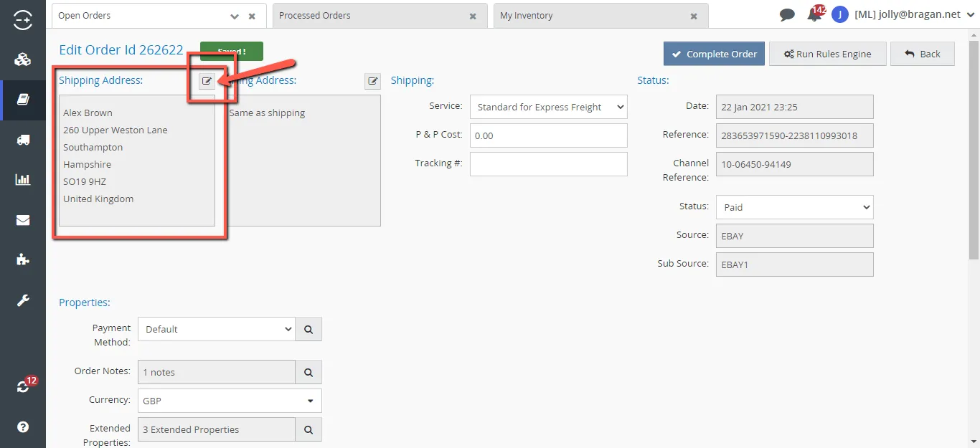Click the Run Rules Engine button
The image size is (980, 448).
[828, 54]
